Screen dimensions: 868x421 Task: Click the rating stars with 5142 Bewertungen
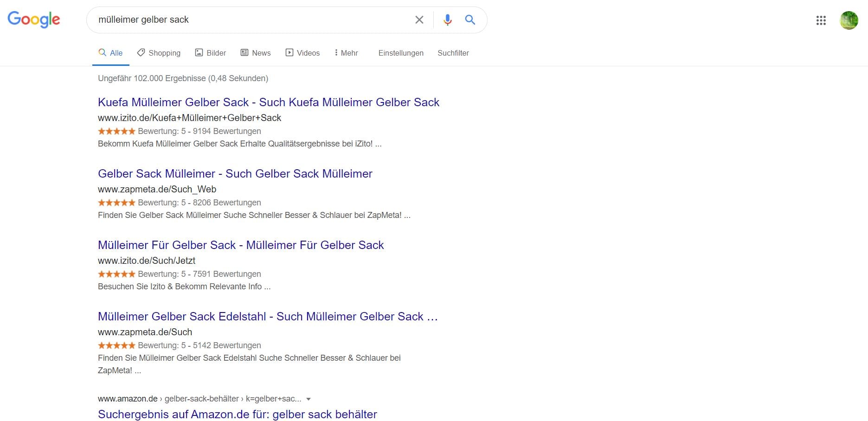[x=116, y=345]
